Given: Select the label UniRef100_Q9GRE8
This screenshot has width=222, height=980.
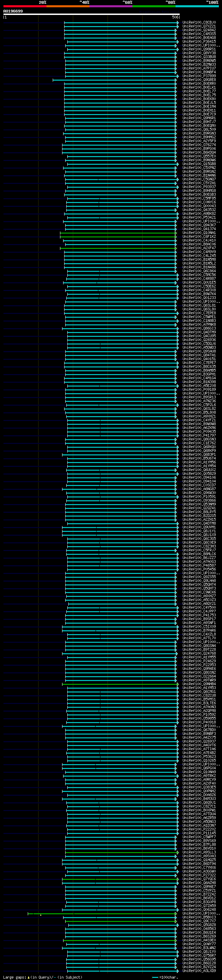Looking at the screenshot, I should tap(199, 80).
